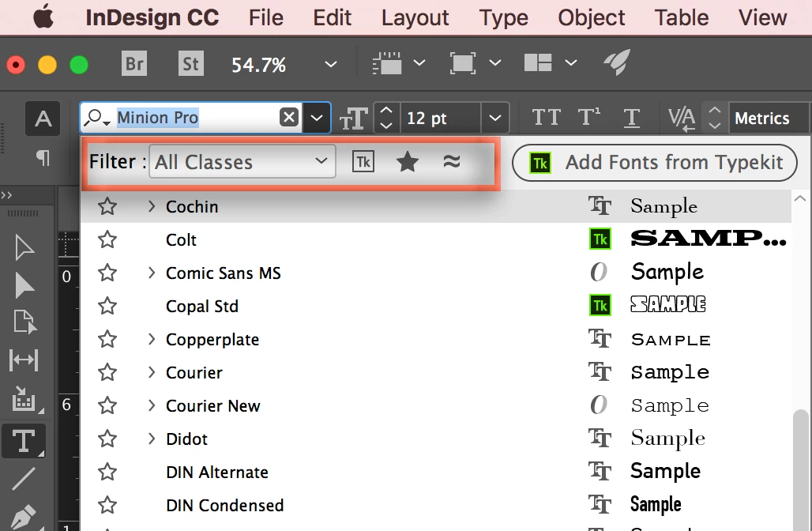Open the Layout menu
The image size is (812, 531).
[415, 17]
